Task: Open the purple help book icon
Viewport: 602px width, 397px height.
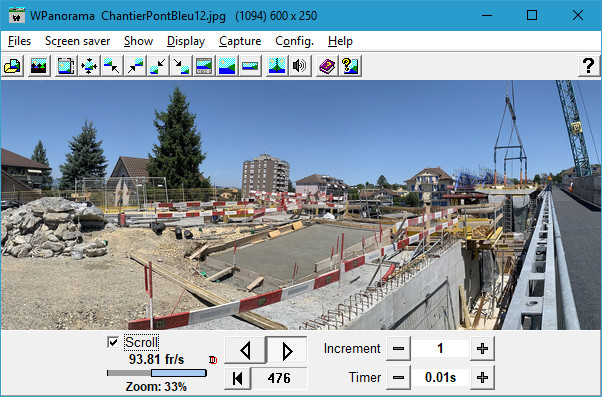Action: (327, 66)
